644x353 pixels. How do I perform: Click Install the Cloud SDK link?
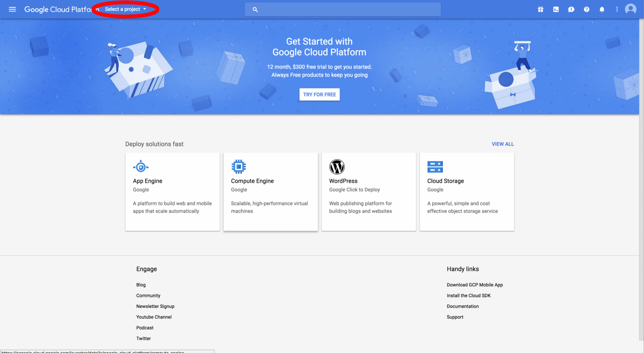(x=468, y=295)
